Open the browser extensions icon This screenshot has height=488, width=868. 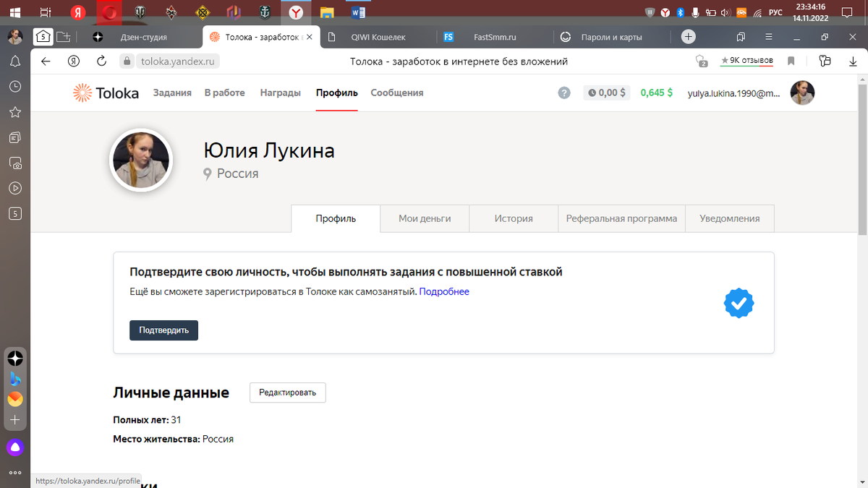click(x=825, y=61)
